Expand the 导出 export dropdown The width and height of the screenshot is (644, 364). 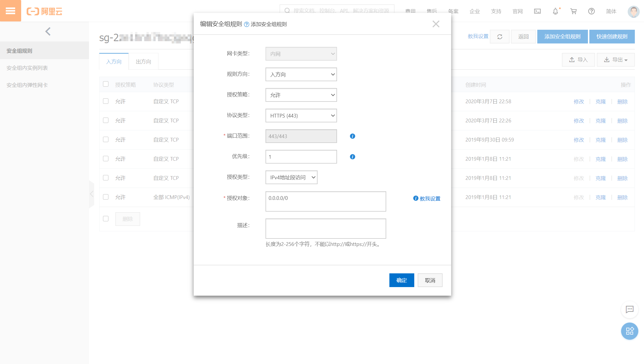[616, 60]
